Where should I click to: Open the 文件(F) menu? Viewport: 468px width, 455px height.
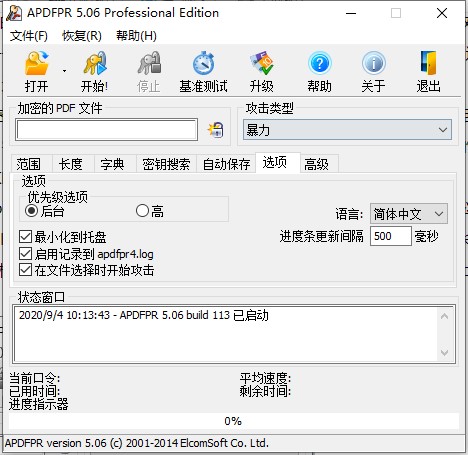point(28,36)
